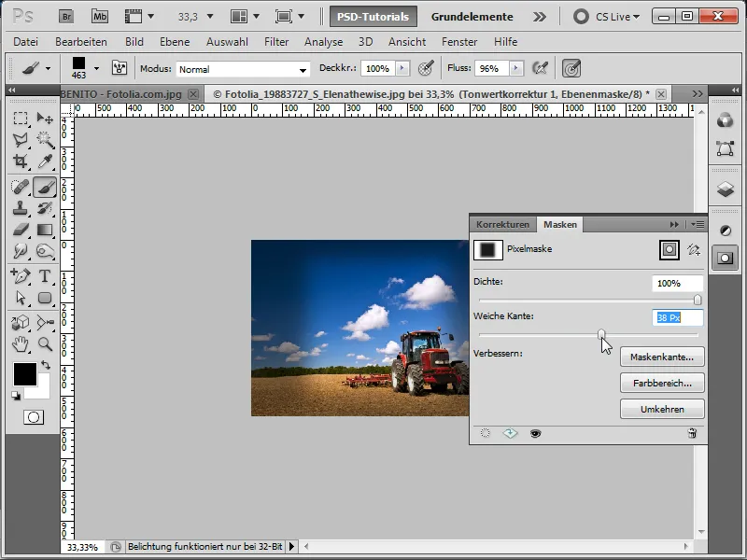Image resolution: width=747 pixels, height=560 pixels.
Task: Click the Maskenkante... button
Action: click(x=662, y=357)
